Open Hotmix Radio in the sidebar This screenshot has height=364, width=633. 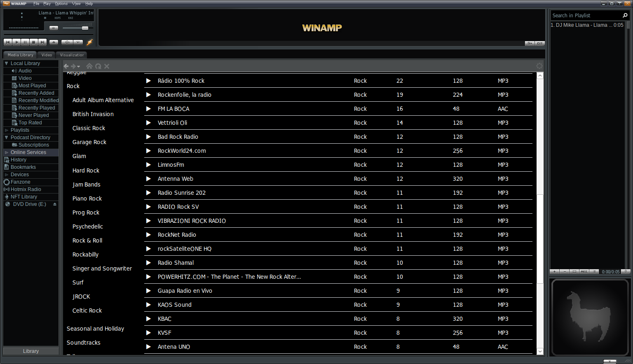[26, 189]
